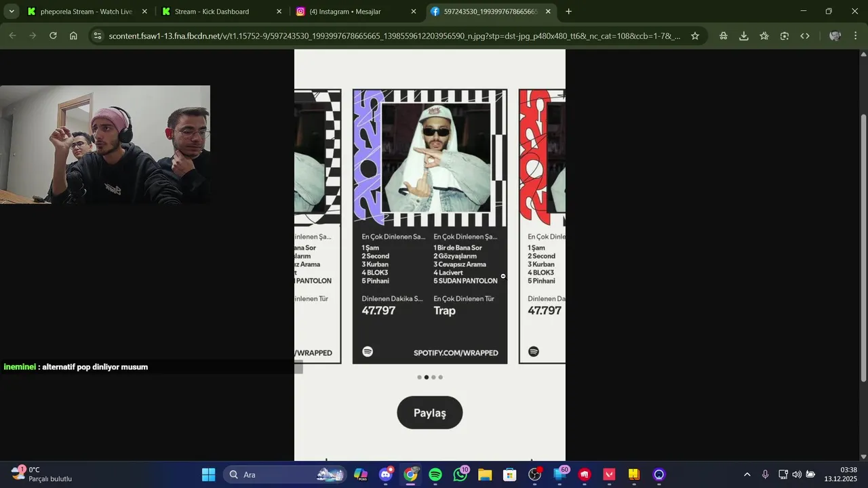868x488 pixels.
Task: Open OBS Studio from the taskbar
Action: click(x=534, y=474)
